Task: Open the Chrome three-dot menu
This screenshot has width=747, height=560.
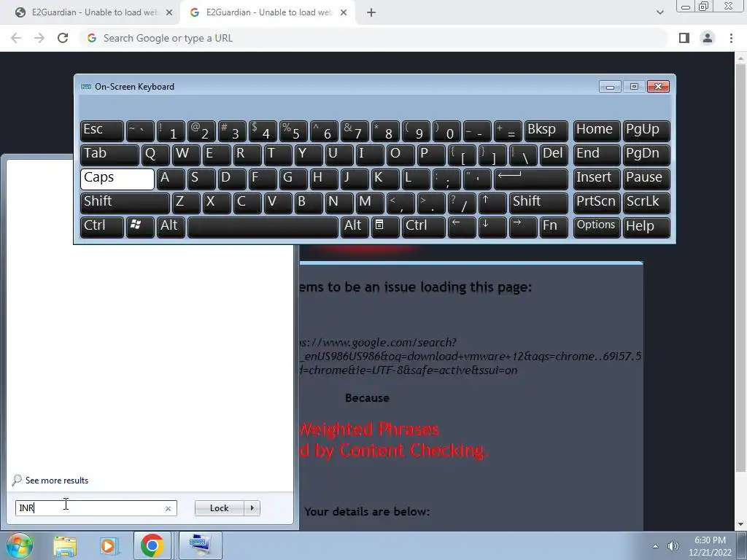Action: point(731,38)
